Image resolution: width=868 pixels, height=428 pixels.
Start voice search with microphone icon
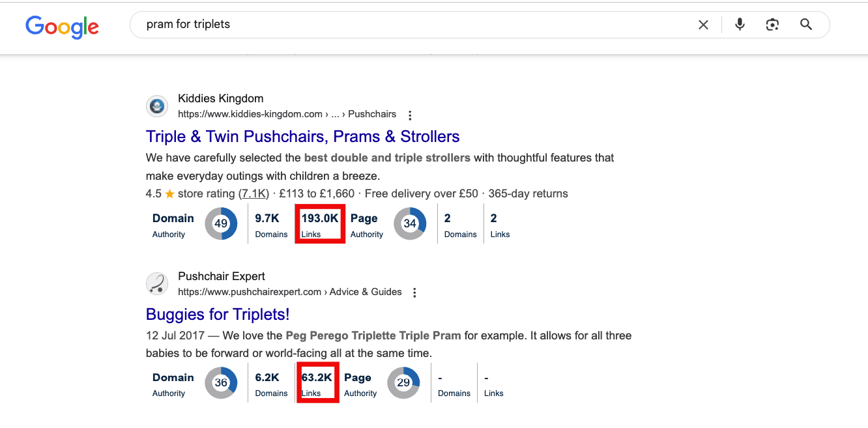click(x=740, y=25)
